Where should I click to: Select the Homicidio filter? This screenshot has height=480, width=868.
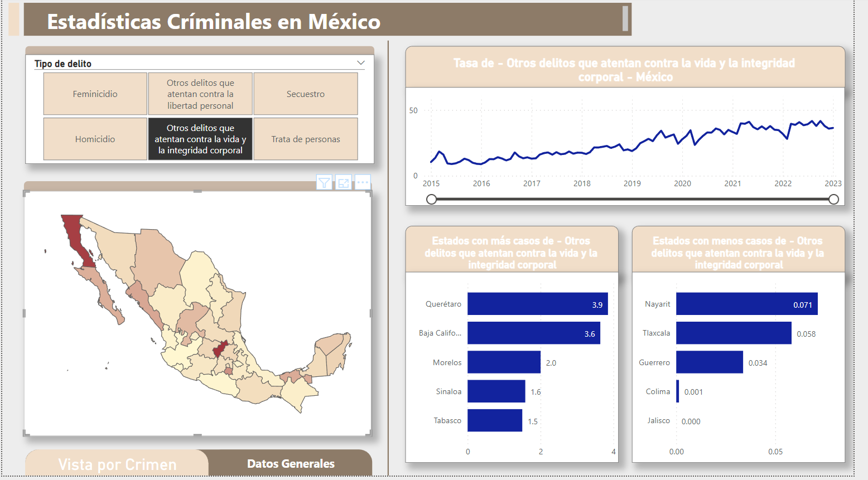pyautogui.click(x=95, y=139)
